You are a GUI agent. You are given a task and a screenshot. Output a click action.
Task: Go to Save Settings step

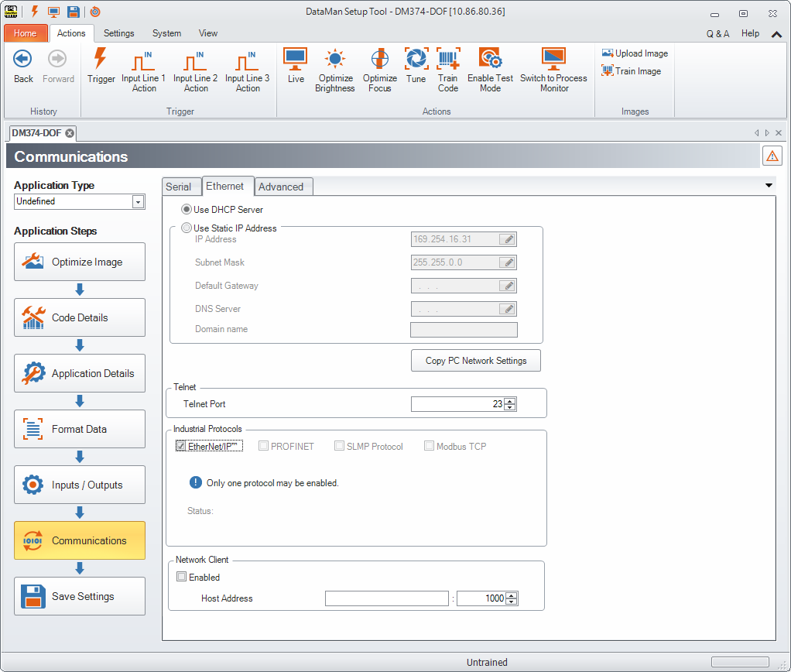[80, 596]
